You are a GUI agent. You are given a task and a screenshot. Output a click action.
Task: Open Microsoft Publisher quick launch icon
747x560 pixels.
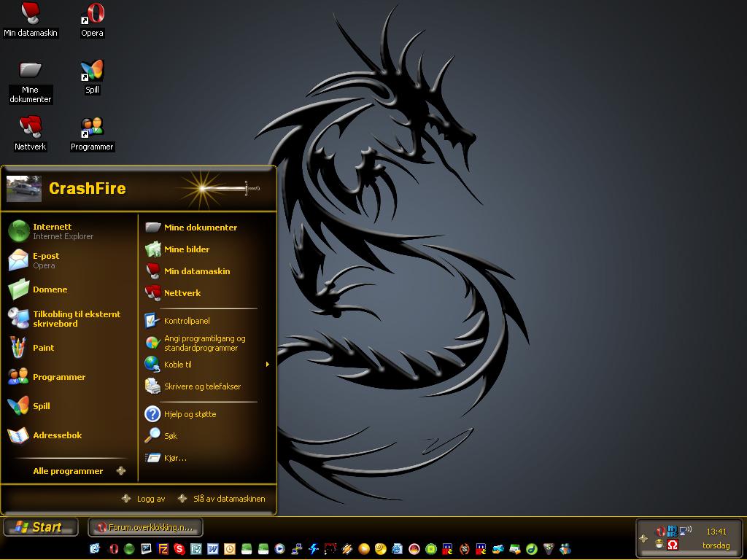point(197,549)
